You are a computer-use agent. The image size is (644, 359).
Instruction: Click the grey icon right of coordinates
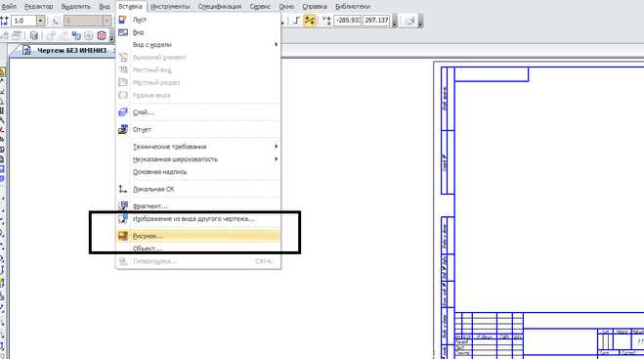(409, 21)
